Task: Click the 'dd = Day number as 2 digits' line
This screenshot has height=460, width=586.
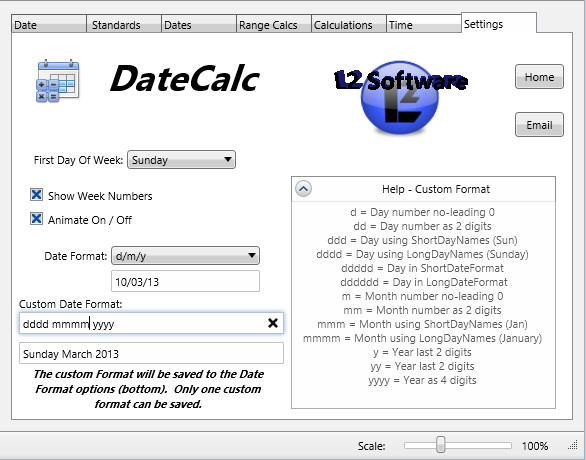Action: (x=422, y=226)
